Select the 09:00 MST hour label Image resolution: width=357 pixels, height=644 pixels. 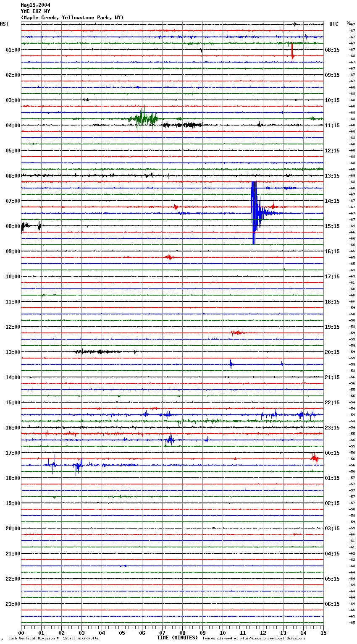[13, 251]
